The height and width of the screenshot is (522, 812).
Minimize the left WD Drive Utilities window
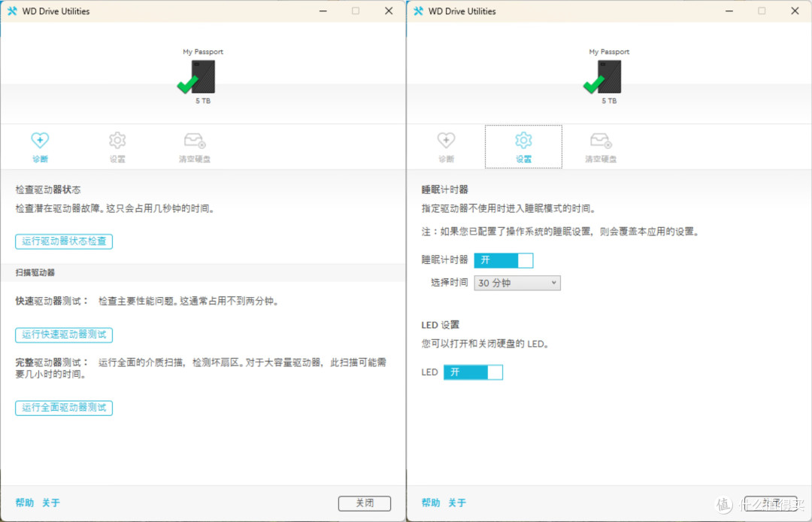[323, 11]
